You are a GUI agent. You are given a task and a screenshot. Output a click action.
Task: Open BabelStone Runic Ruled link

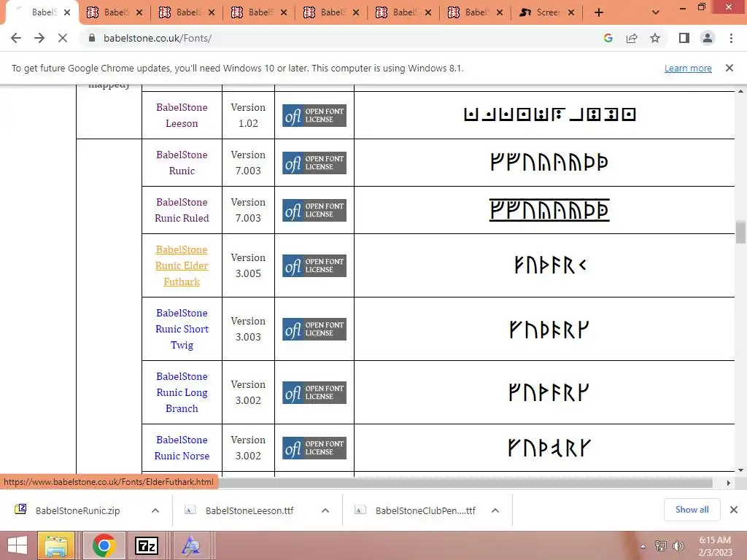[x=182, y=210]
